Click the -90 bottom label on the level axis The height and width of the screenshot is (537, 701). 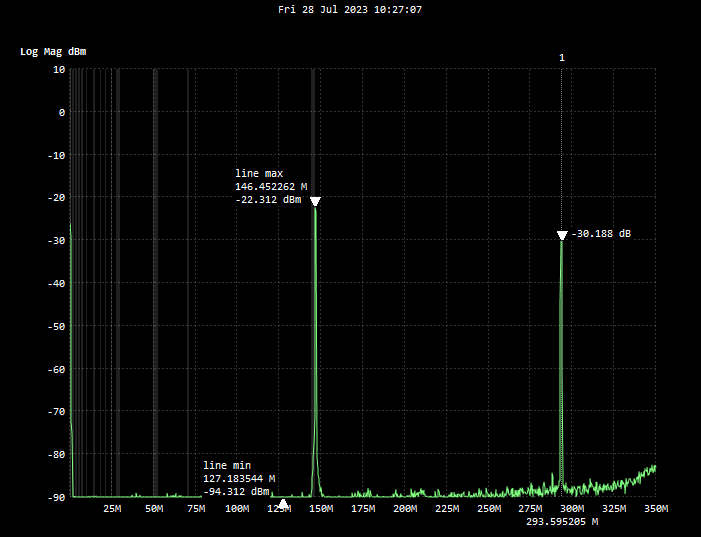tap(55, 497)
